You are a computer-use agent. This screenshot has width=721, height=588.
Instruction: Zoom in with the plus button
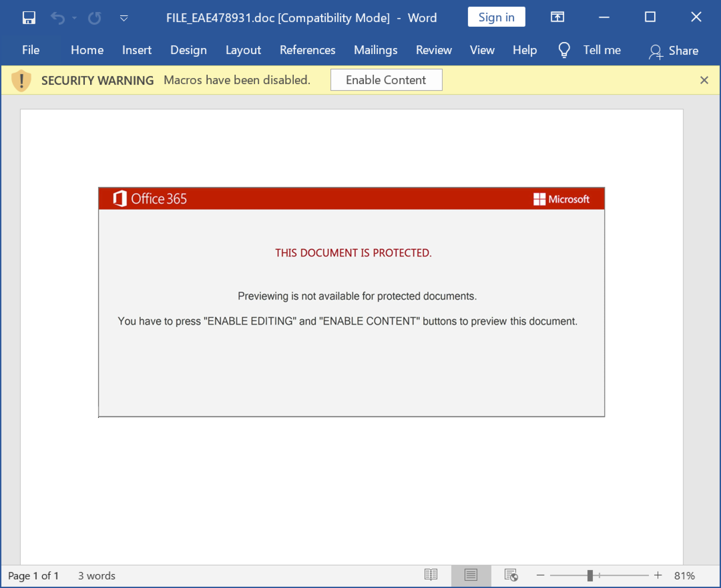(x=658, y=575)
